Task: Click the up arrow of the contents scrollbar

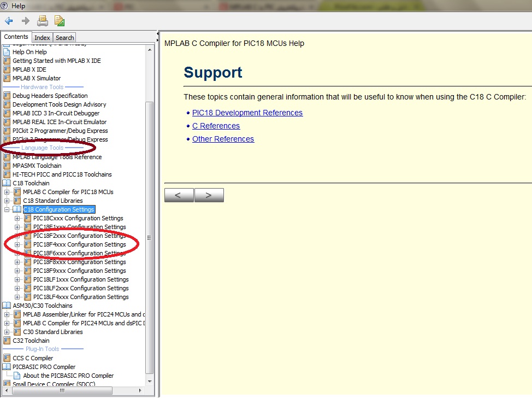Action: 150,50
